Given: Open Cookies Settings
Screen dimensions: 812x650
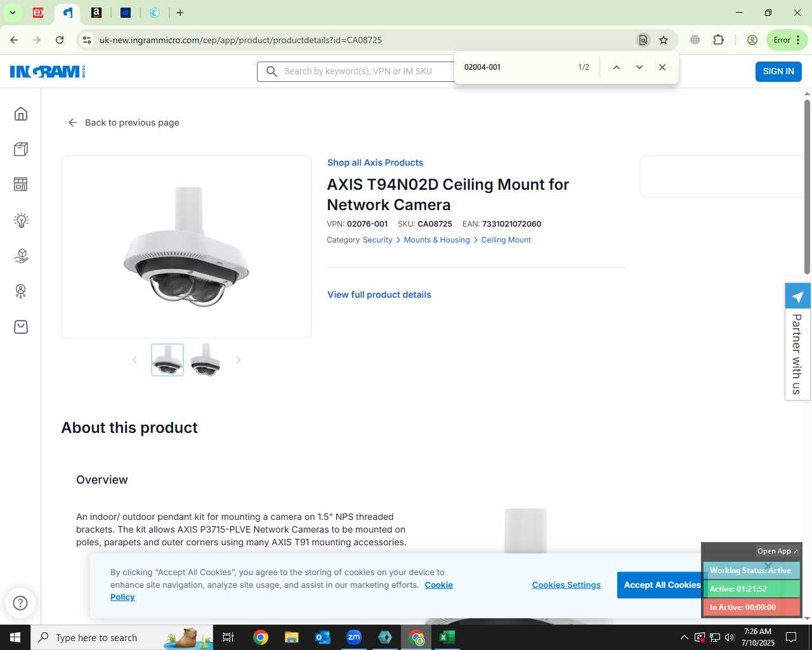Looking at the screenshot, I should 566,585.
